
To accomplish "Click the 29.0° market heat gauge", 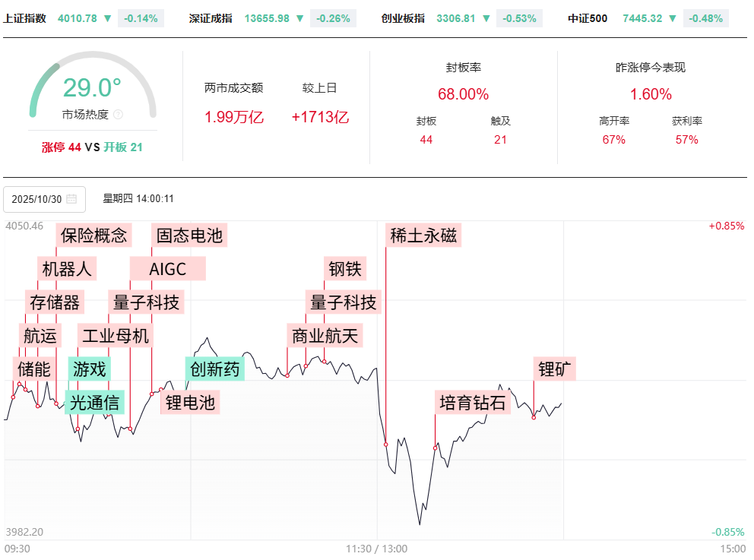I will (x=92, y=88).
